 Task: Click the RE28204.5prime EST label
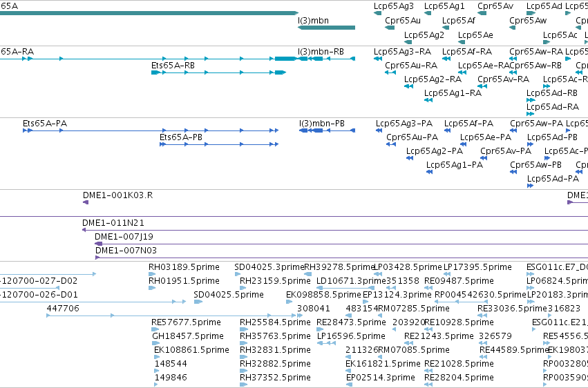[459, 378]
